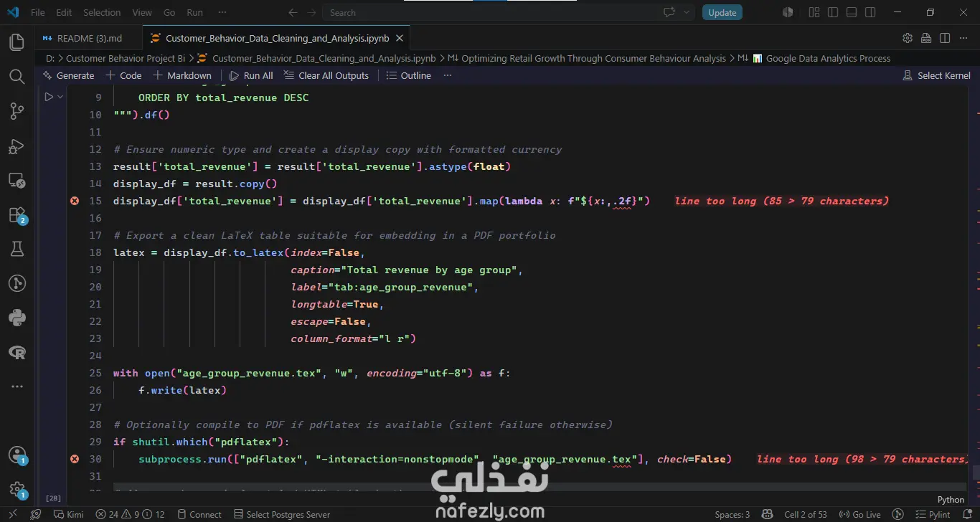Open the Source Control view
The width and height of the screenshot is (980, 522).
(x=17, y=111)
